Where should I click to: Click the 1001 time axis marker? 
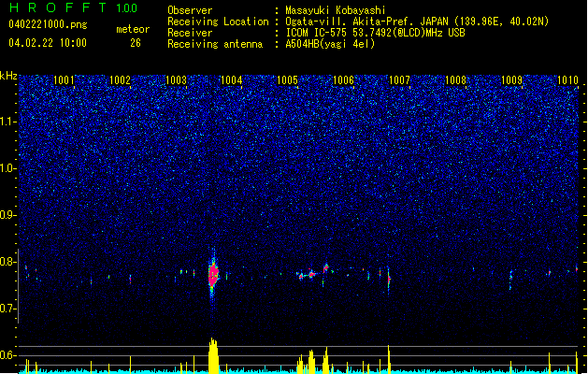64,80
